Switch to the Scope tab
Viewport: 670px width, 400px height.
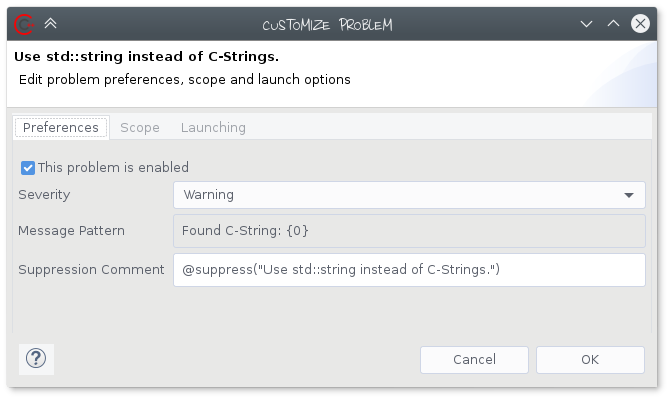point(140,127)
